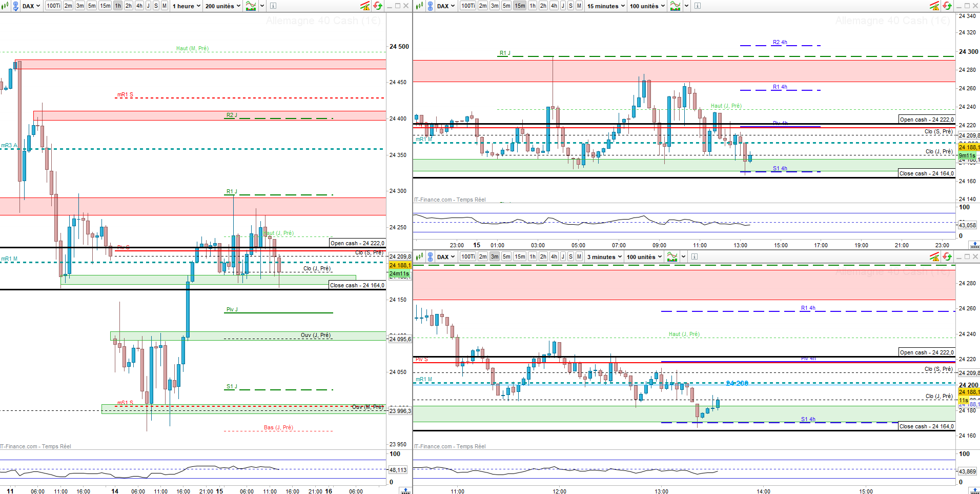Select 5m timeframe on the 15 minutes chart
The width and height of the screenshot is (980, 494).
[506, 6]
